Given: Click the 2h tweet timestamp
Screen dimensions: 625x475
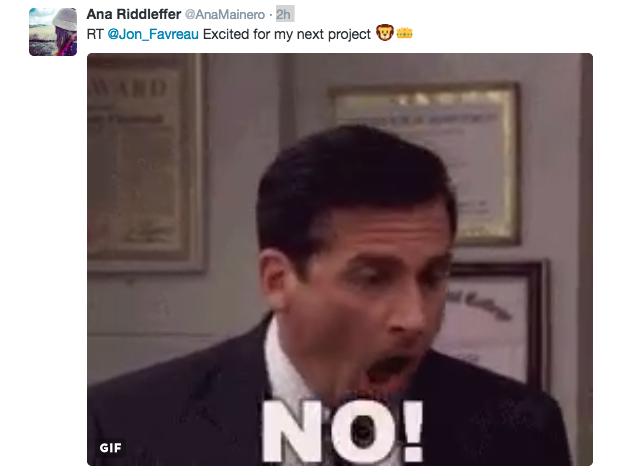Looking at the screenshot, I should point(283,14).
